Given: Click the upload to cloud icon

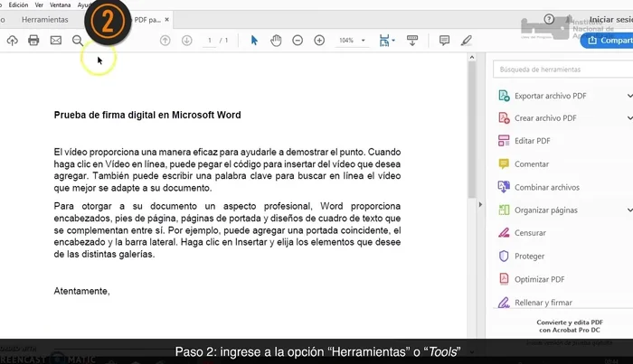Looking at the screenshot, I should [12, 41].
